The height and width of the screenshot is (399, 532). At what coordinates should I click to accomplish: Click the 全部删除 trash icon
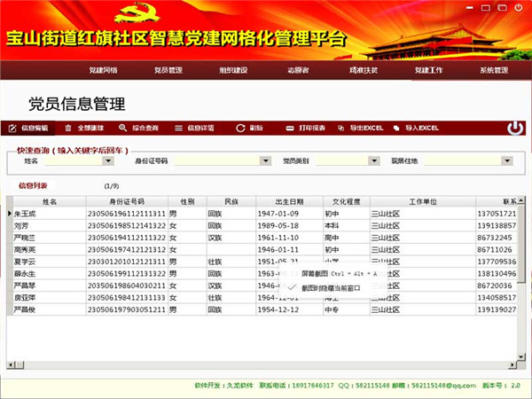coord(68,128)
